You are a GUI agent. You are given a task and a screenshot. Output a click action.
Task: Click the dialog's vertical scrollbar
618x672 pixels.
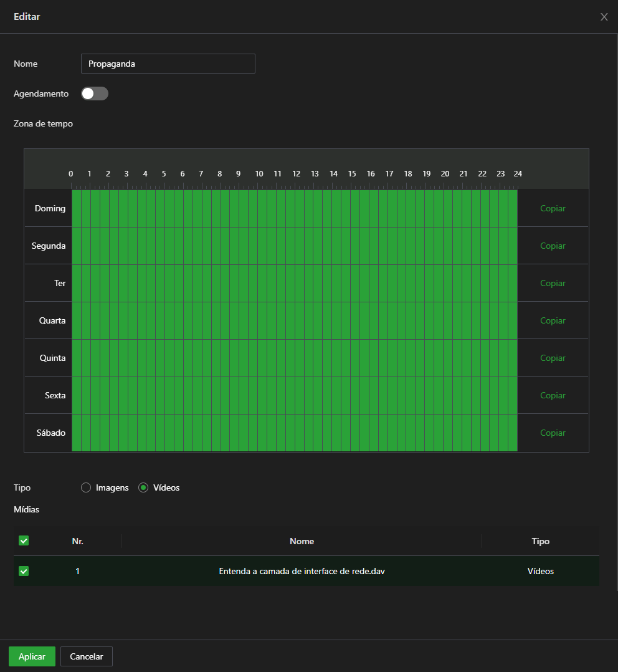[617, 313]
